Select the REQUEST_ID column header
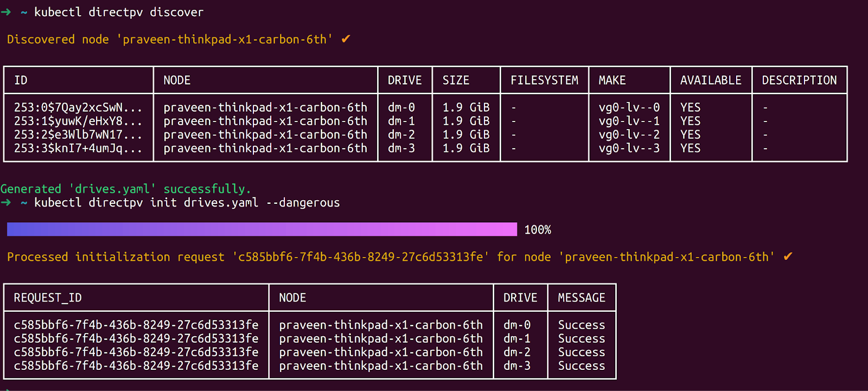 [48, 298]
